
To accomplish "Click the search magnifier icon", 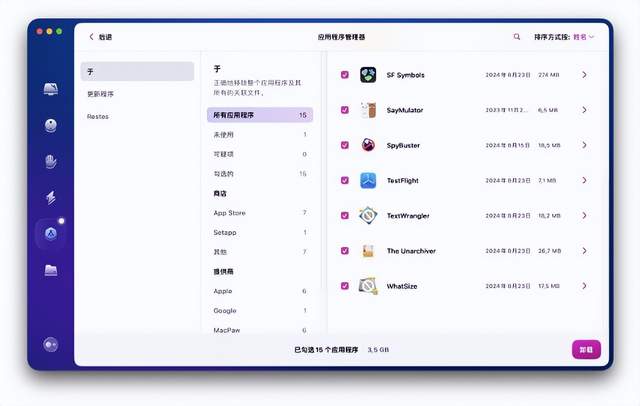I will (517, 37).
